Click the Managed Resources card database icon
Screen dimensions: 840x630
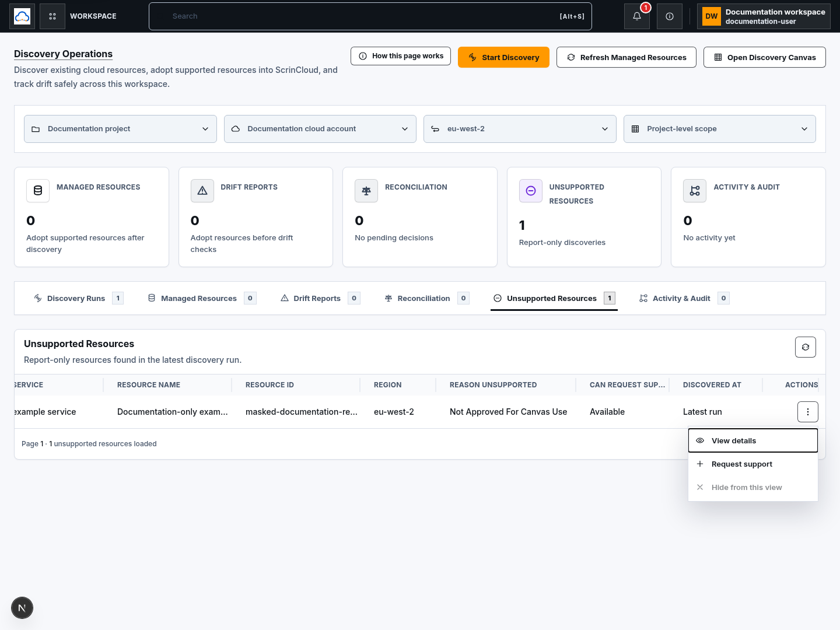pos(38,191)
